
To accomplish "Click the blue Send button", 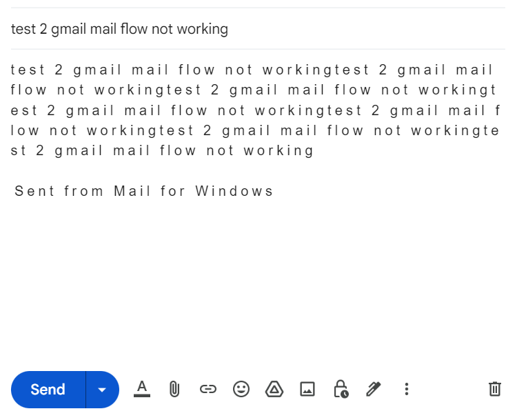I will point(48,390).
